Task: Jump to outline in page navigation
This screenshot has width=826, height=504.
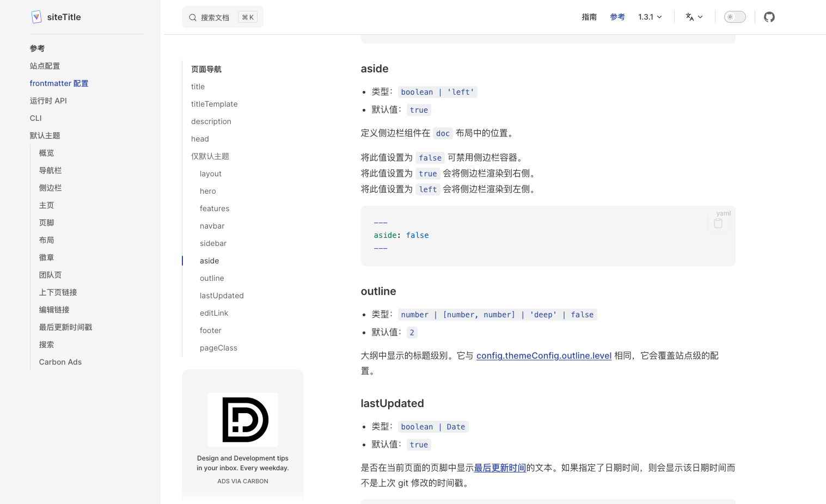Action: tap(212, 278)
